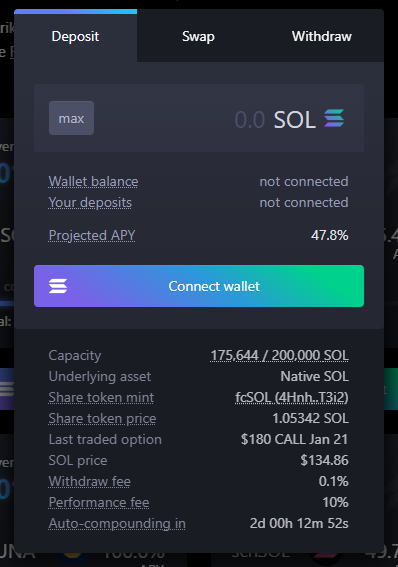This screenshot has height=567, width=398.
Task: Click the 175,644 / 200,000 SOL capacity value
Action: pos(279,355)
